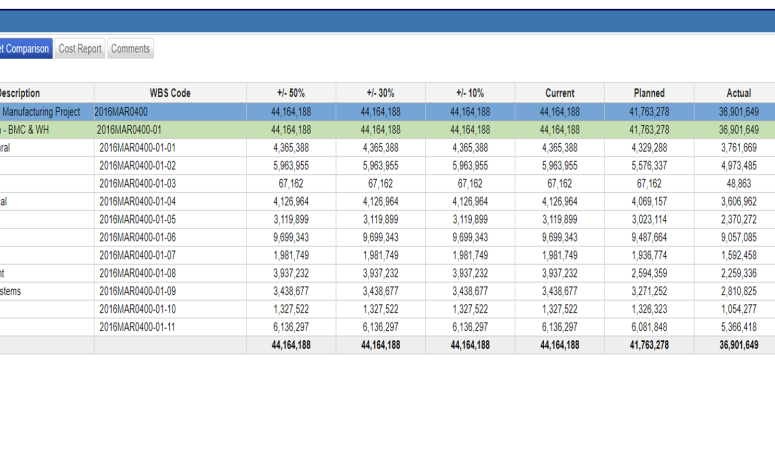Click the +/- 30% column header
Screen dimensions: 775x450
(x=381, y=93)
